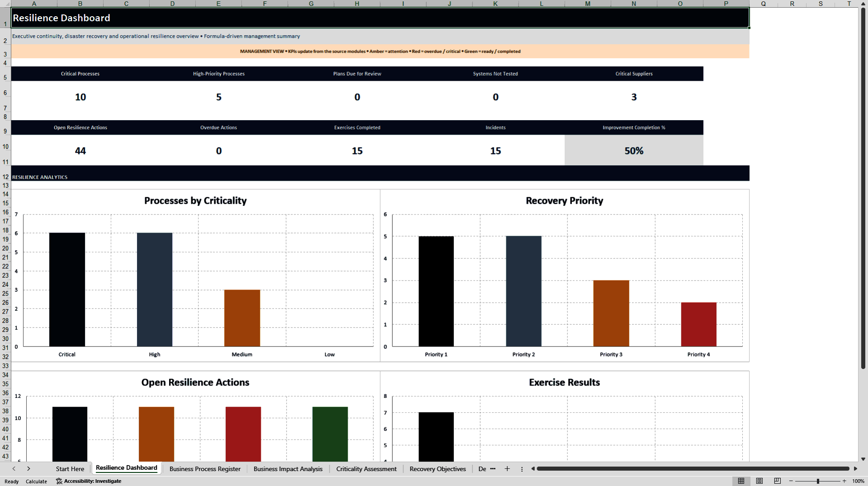Open the Start Here sheet tab
The height and width of the screenshot is (486, 868).
click(70, 469)
